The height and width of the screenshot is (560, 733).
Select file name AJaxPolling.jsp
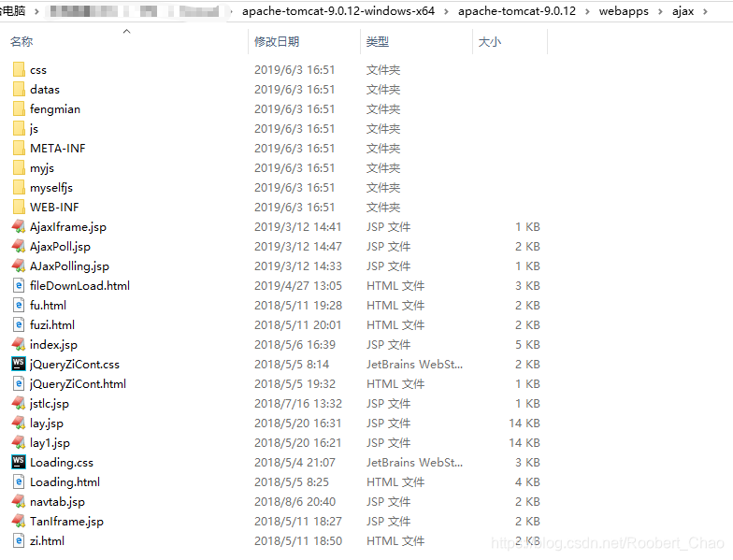[x=69, y=266]
